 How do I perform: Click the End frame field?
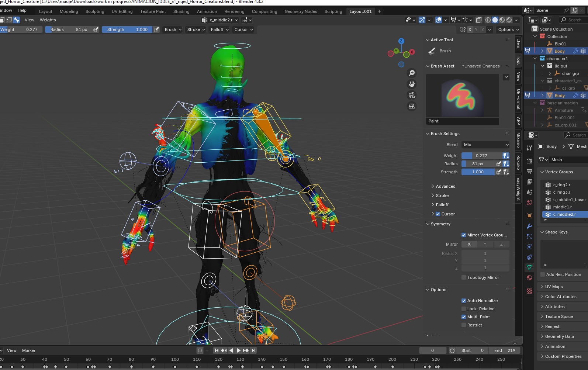pos(505,350)
